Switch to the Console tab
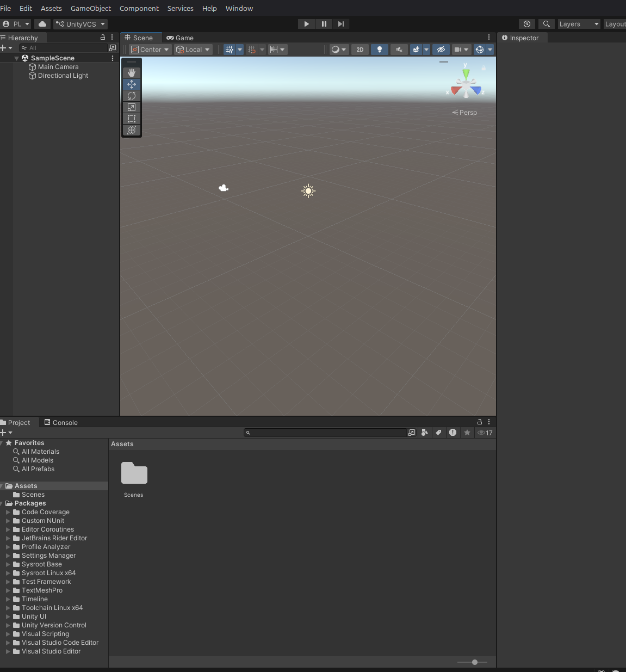Image resolution: width=626 pixels, height=672 pixels. (61, 422)
